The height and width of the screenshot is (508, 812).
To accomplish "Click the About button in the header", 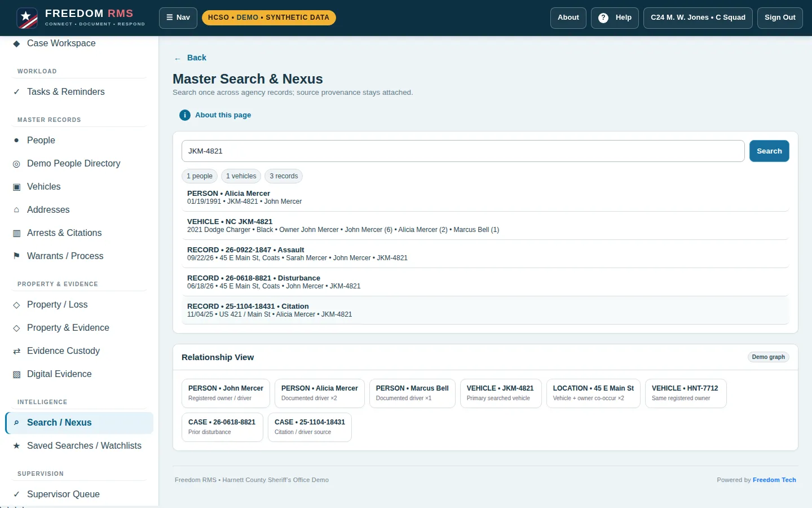I will (x=568, y=17).
